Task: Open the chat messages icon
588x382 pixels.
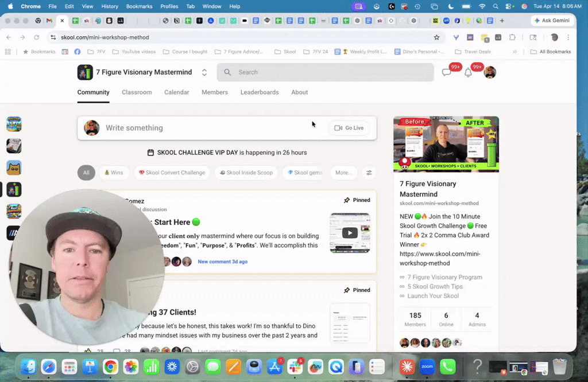Action: pyautogui.click(x=446, y=72)
